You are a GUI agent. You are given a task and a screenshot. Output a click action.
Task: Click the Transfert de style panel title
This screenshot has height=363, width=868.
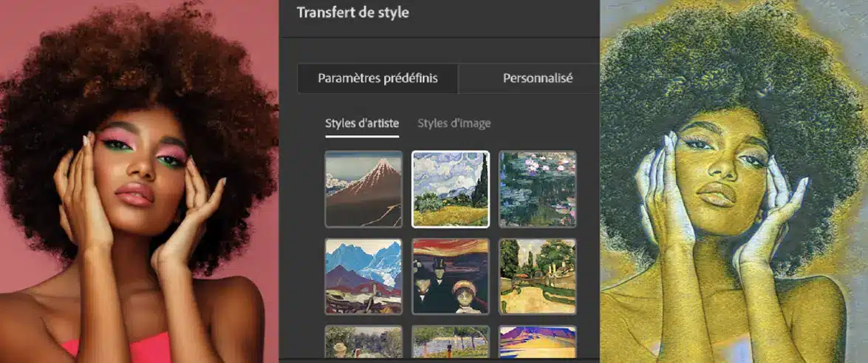(x=352, y=13)
